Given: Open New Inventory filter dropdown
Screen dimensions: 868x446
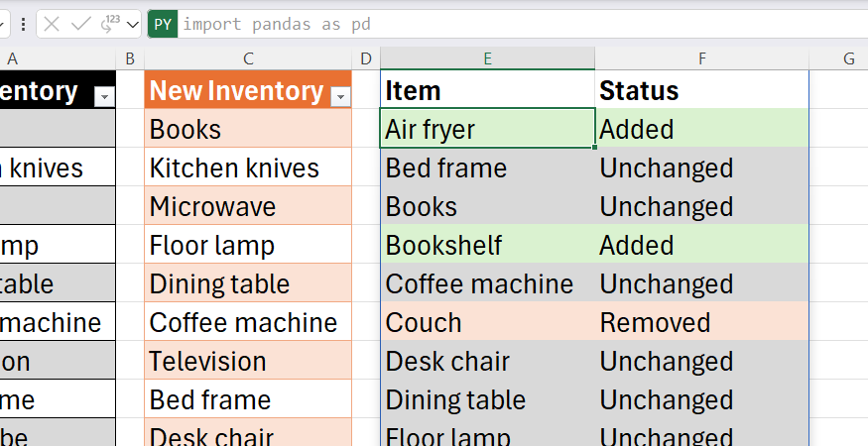Looking at the screenshot, I should point(340,97).
